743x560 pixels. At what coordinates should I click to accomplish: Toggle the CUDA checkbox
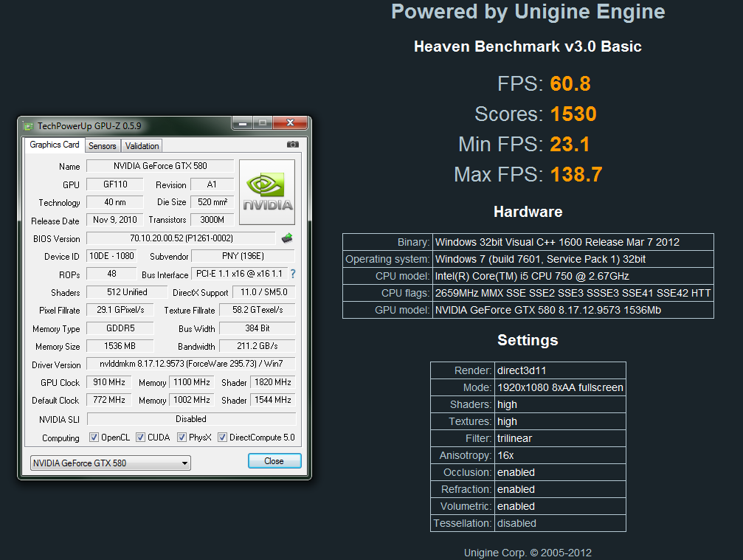coord(140,438)
